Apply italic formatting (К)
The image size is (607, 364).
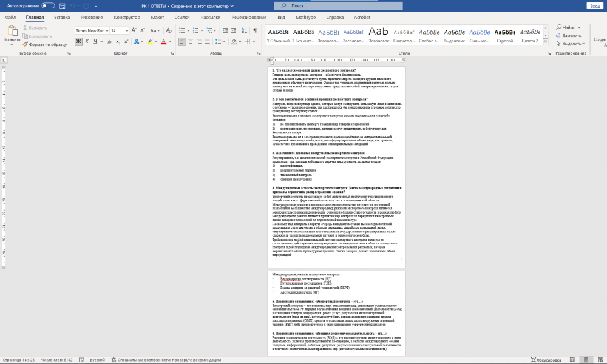tap(87, 41)
